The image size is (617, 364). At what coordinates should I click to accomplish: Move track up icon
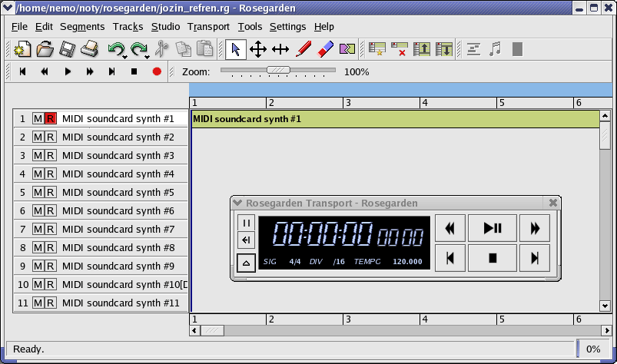click(421, 49)
